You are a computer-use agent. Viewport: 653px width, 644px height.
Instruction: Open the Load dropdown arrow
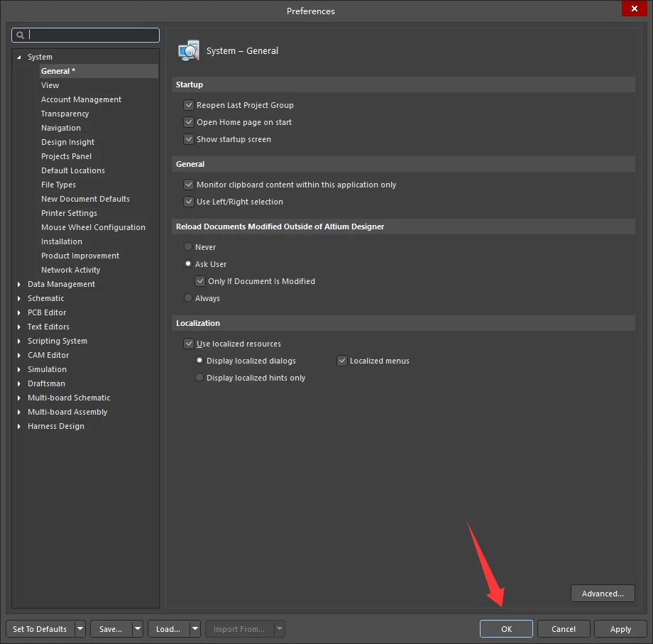[x=195, y=628]
